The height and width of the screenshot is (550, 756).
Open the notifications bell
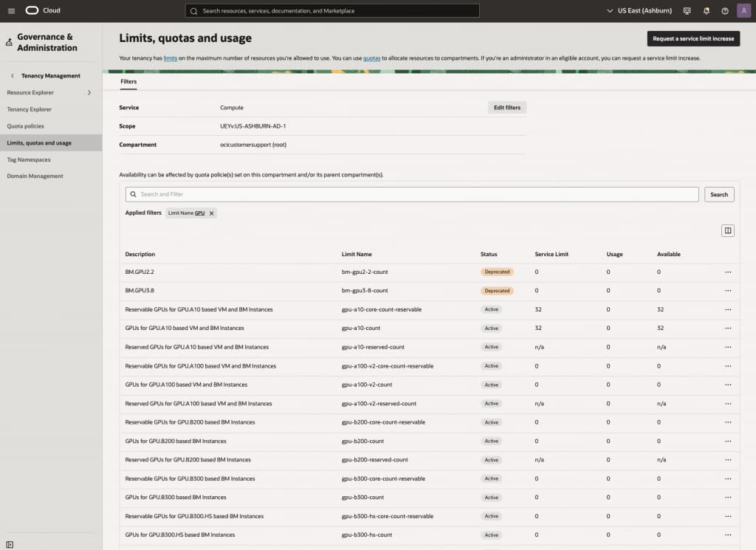(707, 10)
